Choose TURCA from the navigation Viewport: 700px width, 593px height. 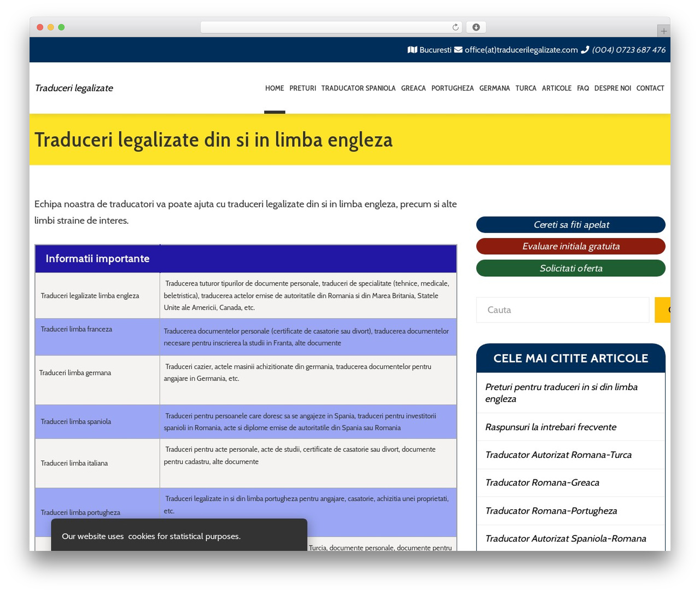pyautogui.click(x=526, y=88)
